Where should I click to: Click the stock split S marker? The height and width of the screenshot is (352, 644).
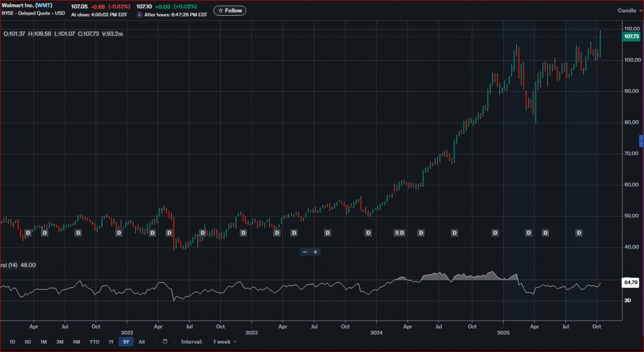point(396,233)
